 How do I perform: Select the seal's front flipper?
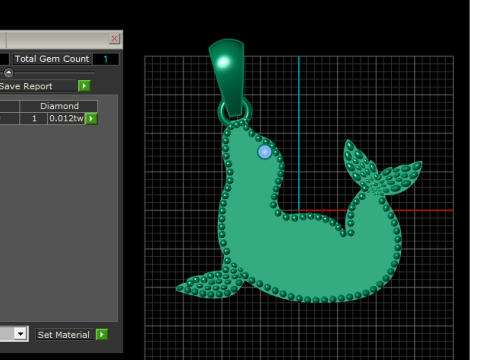pyautogui.click(x=212, y=283)
